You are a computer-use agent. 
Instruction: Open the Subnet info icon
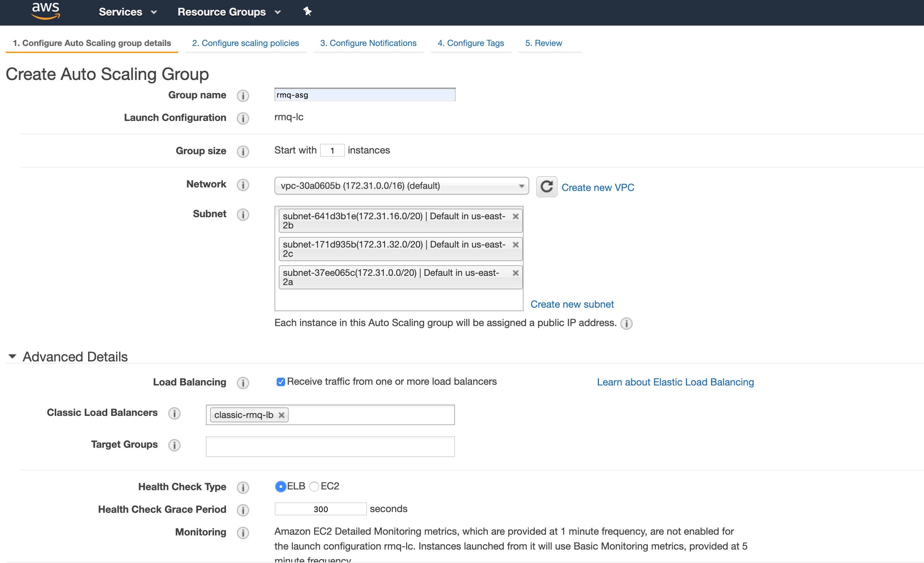[x=243, y=214]
